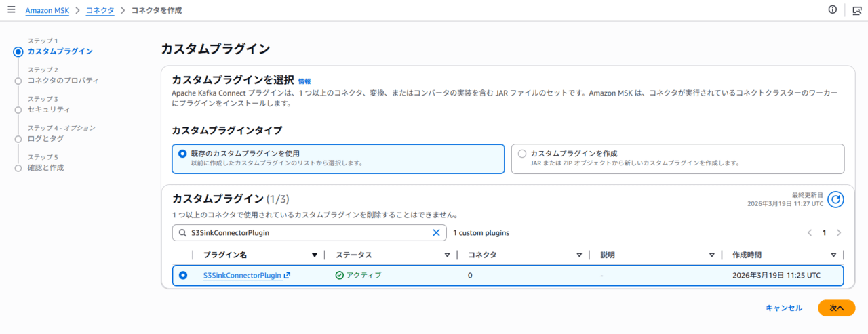Image resolution: width=868 pixels, height=334 pixels.
Task: Go to previous page of plugins
Action: (x=810, y=232)
